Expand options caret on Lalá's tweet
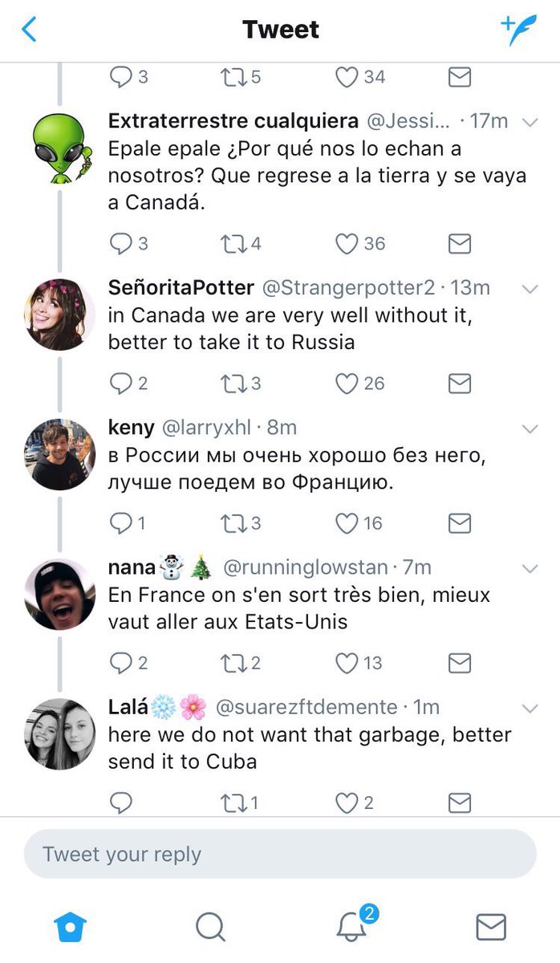560x963 pixels. (530, 709)
